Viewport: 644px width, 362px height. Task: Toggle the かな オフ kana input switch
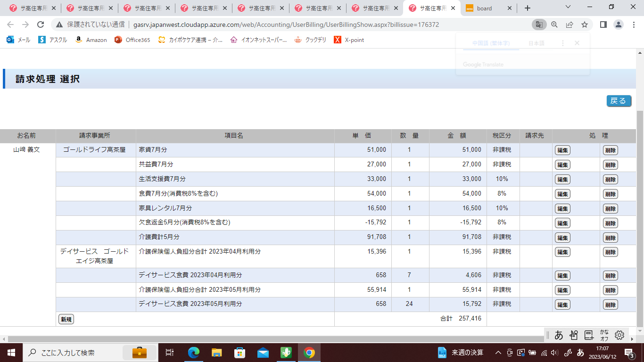(604, 335)
